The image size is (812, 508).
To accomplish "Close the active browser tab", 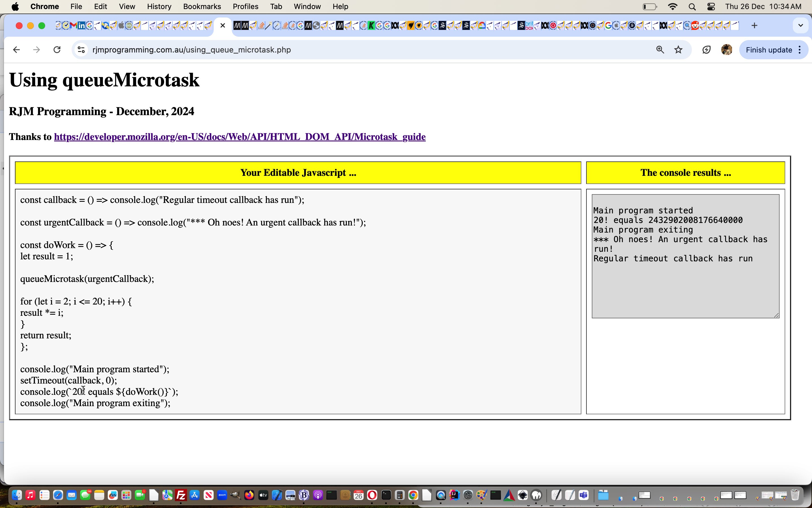I will coord(222,25).
